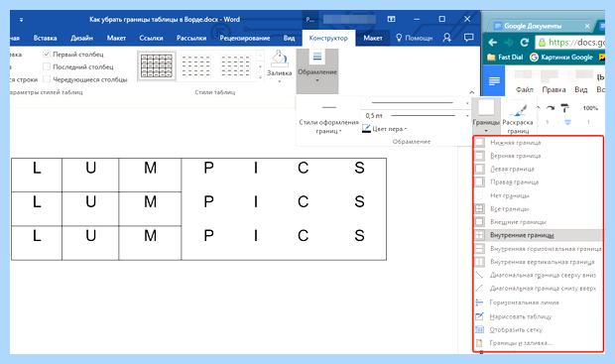Open the Границы dropdown button
The width and height of the screenshot is (615, 364).
click(486, 116)
